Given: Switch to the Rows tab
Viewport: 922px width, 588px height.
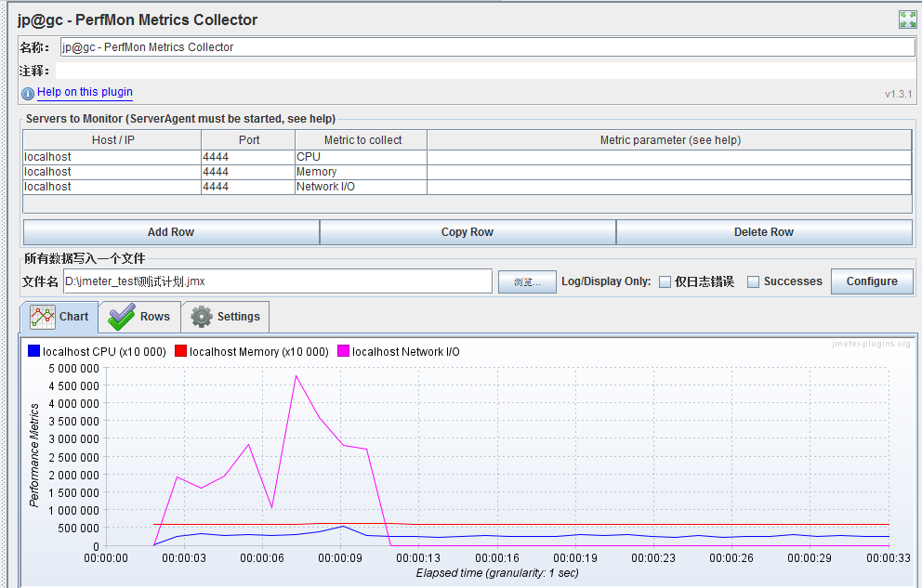Looking at the screenshot, I should pos(139,317).
